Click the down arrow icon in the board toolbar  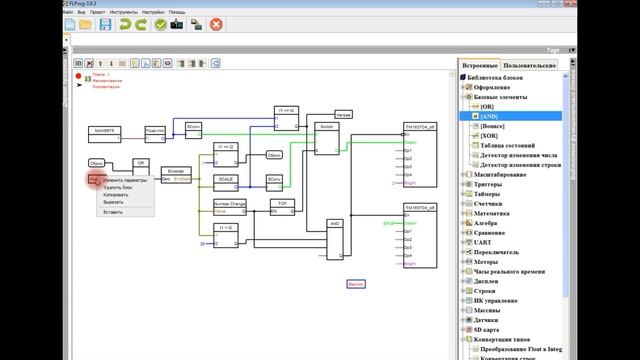pyautogui.click(x=111, y=63)
